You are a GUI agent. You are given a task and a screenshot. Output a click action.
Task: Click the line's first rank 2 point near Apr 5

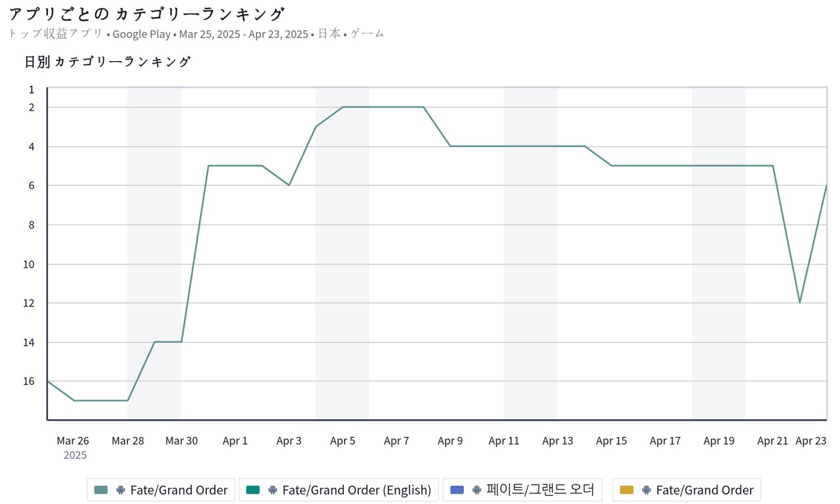(x=343, y=107)
